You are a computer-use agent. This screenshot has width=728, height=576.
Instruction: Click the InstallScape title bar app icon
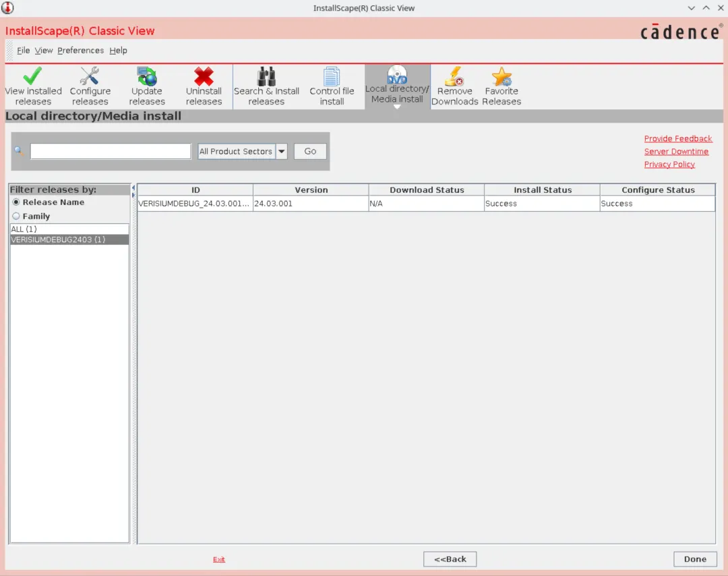tap(7, 8)
